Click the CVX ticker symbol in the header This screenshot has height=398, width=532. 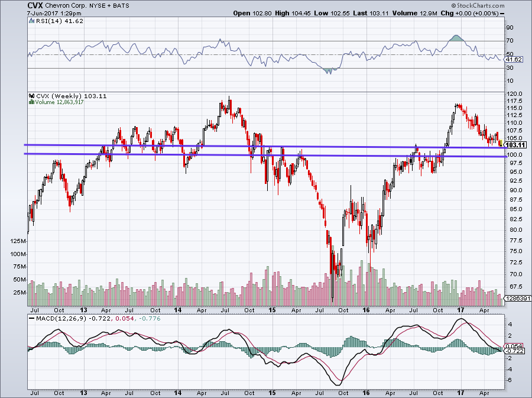[x=35, y=5]
